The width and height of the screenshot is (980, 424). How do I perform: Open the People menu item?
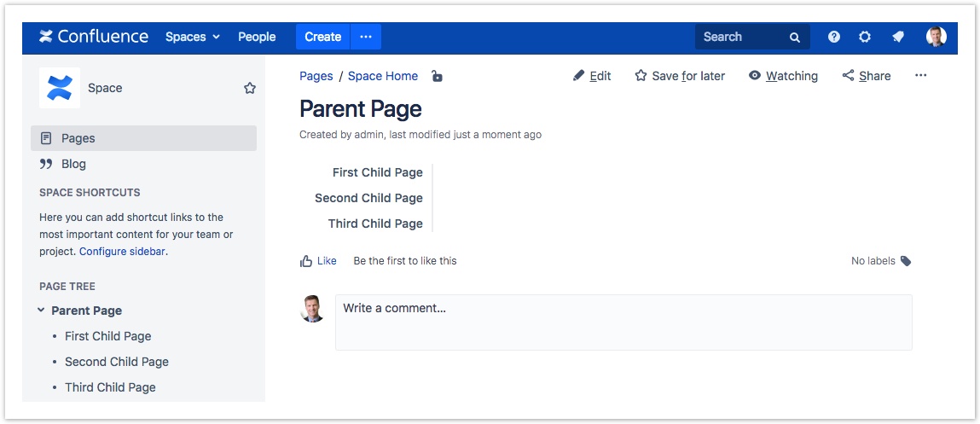[257, 37]
